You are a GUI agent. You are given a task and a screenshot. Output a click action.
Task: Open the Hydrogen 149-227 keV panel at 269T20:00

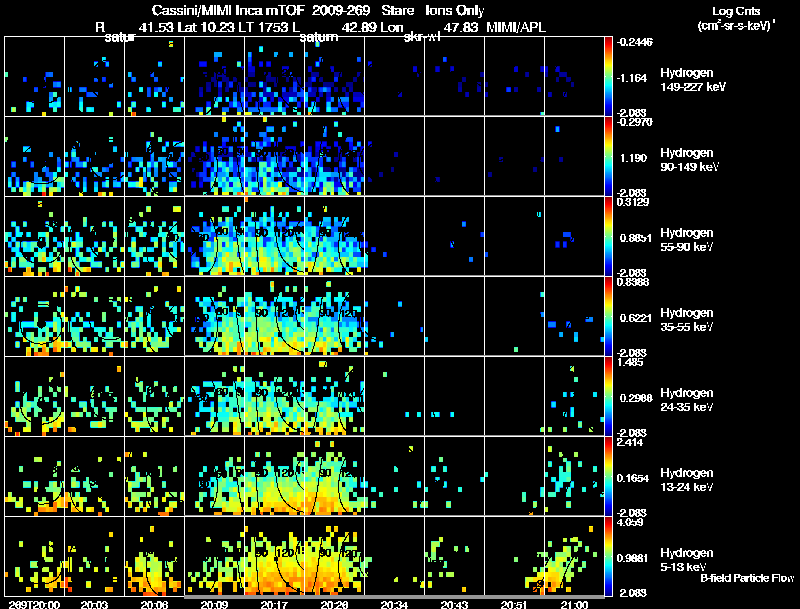point(34,76)
